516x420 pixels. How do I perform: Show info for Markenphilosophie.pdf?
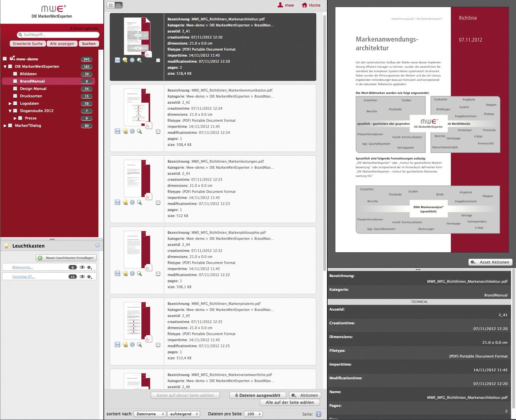[x=132, y=273]
